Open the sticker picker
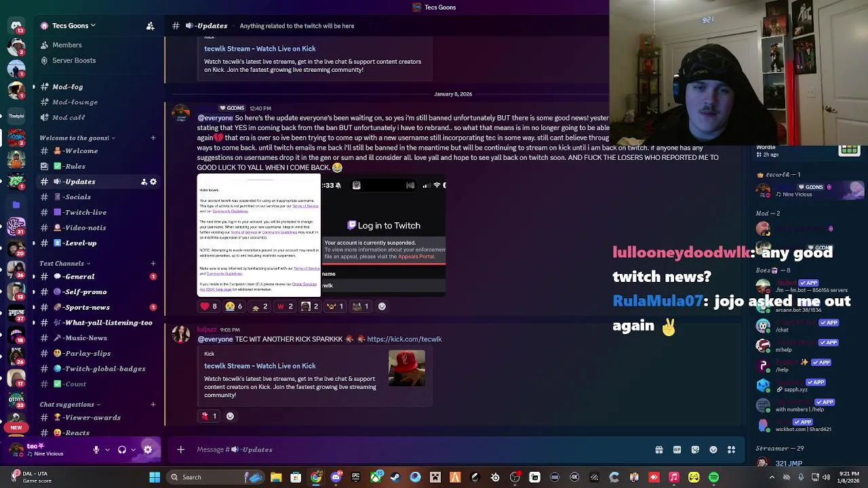This screenshot has height=488, width=868. point(695,449)
